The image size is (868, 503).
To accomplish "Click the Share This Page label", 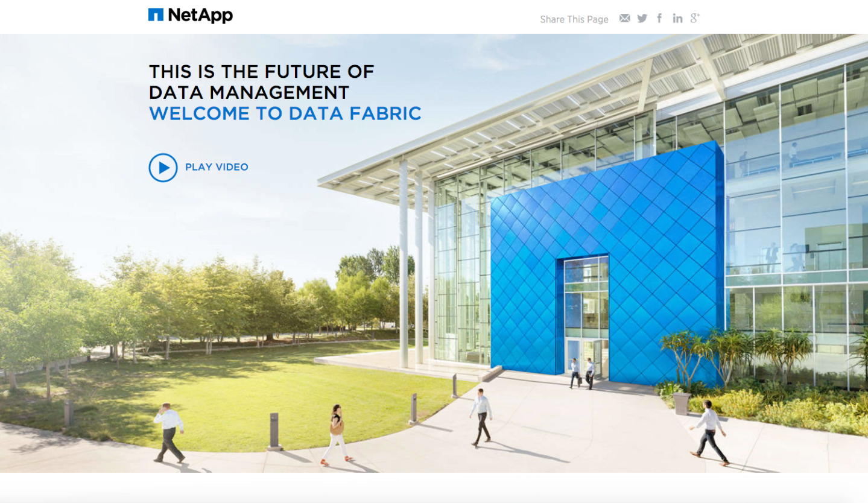I will click(574, 19).
